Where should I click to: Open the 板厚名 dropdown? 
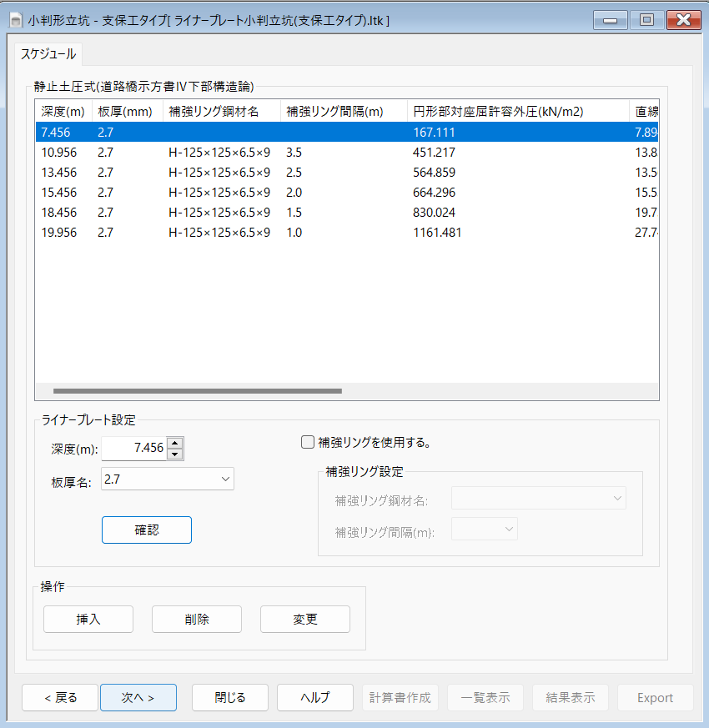(167, 479)
